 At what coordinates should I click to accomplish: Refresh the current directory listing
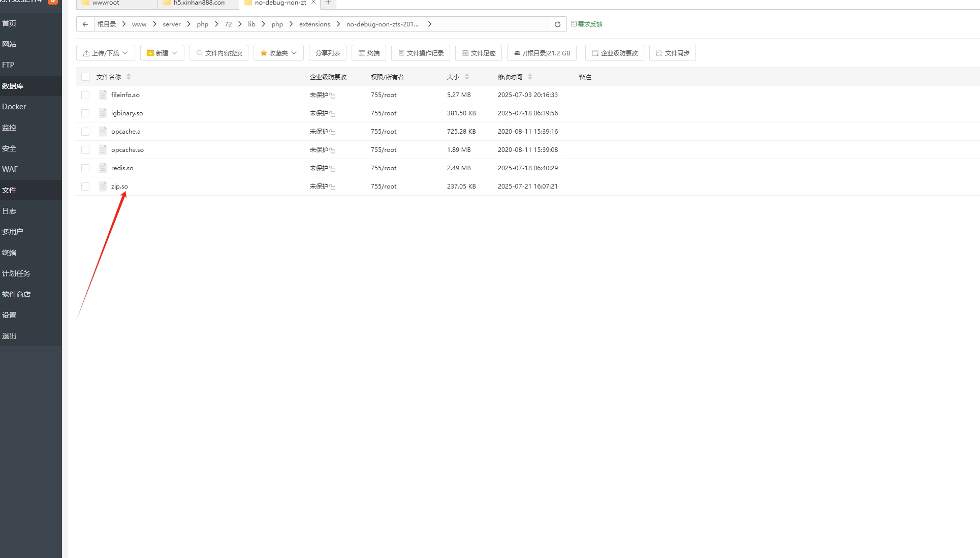tap(557, 24)
